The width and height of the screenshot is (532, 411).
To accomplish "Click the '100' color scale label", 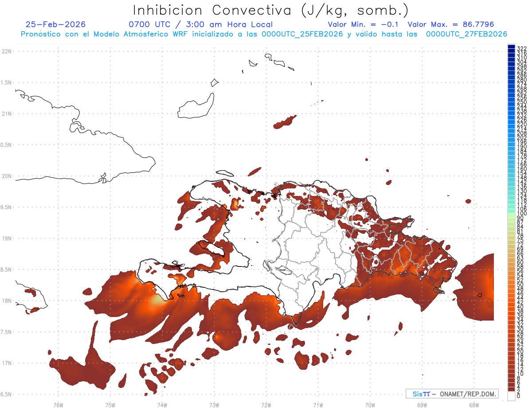I will coord(522,214).
